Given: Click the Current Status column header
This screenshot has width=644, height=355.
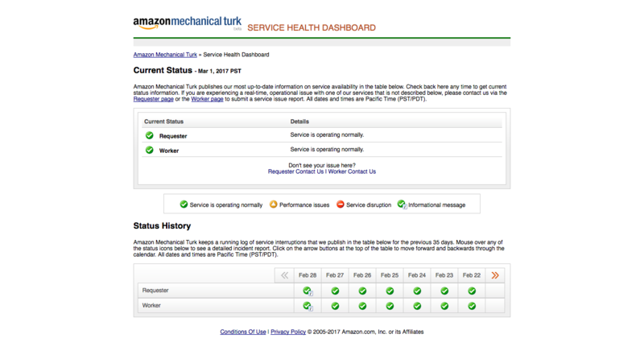Looking at the screenshot, I should pyautogui.click(x=163, y=122).
